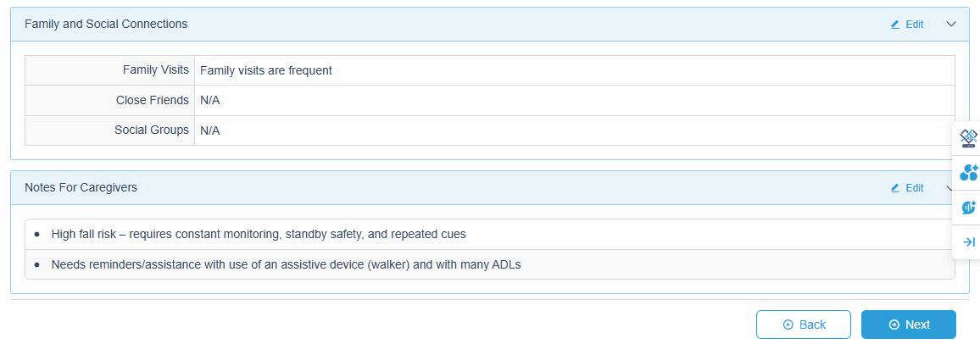Screen dimensions: 980x344
Task: Proceed with the Next button
Action: pos(909,325)
